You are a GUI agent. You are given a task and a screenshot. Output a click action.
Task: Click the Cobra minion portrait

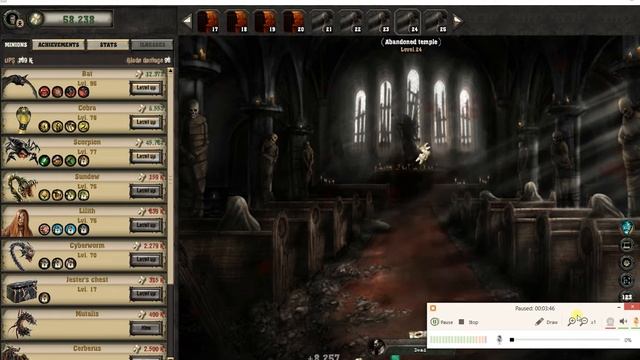[23, 119]
